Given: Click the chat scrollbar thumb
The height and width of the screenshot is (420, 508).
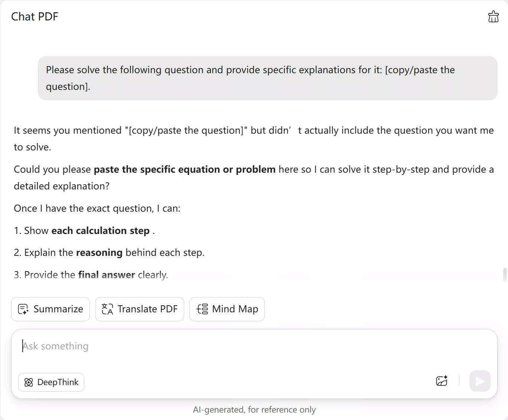Looking at the screenshot, I should pos(505,275).
